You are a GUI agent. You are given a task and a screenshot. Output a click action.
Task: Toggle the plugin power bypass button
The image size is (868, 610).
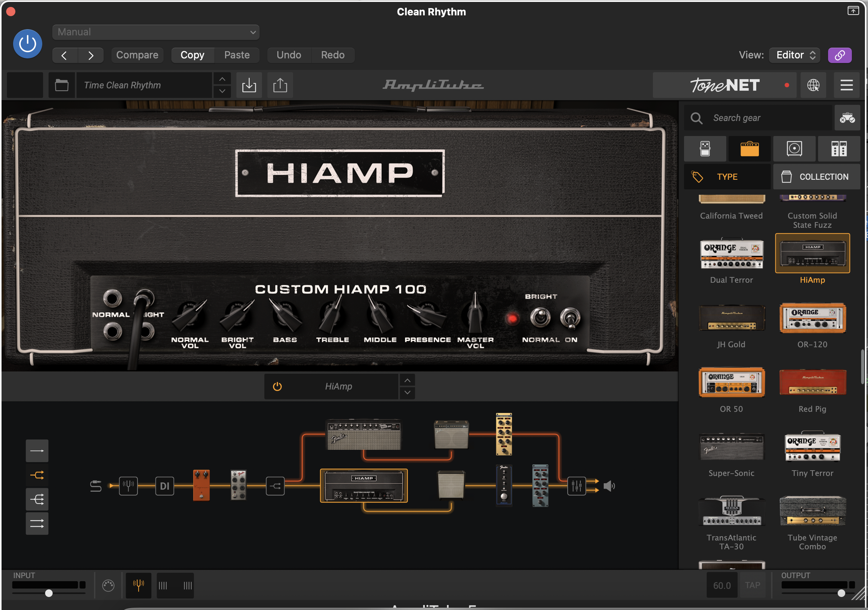[28, 44]
